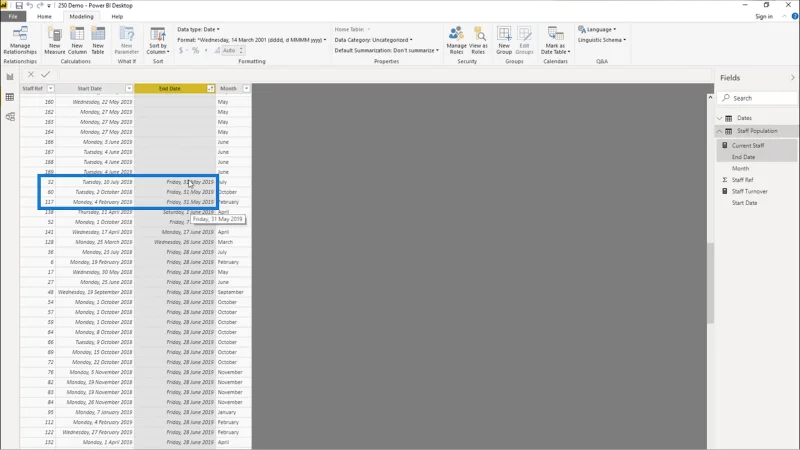Open the End Date column sort arrow

(210, 88)
